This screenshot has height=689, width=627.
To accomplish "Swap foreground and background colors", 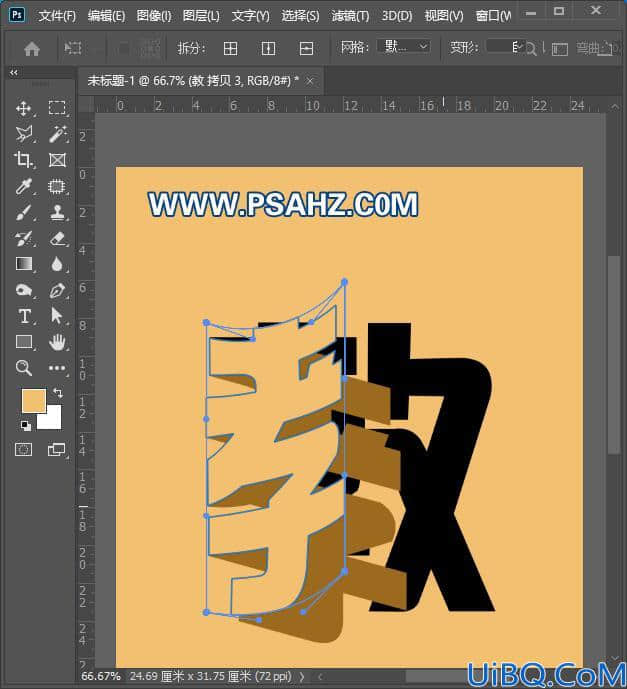I will 58,392.
